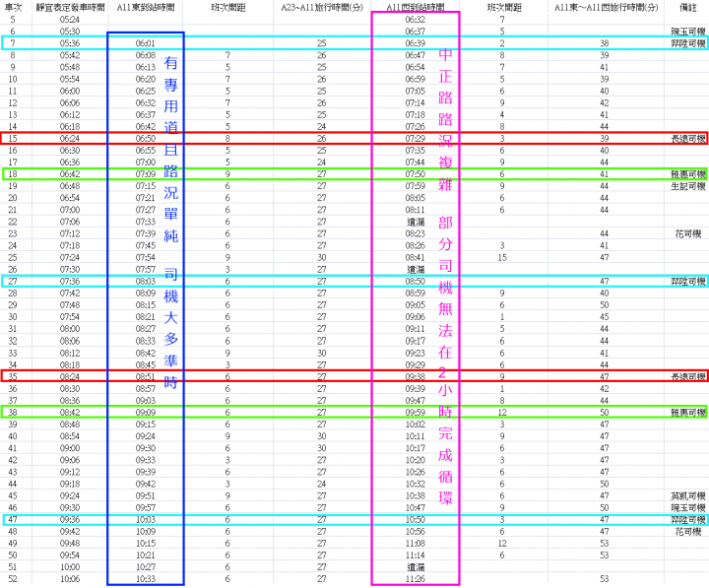The width and height of the screenshot is (709, 588).
Task: Click 瑞玉司機 remark in trip 46 row
Action: tap(687, 508)
